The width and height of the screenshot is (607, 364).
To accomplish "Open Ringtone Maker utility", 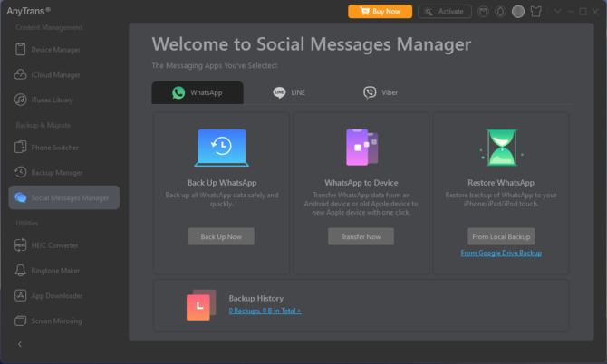I will coord(64,271).
